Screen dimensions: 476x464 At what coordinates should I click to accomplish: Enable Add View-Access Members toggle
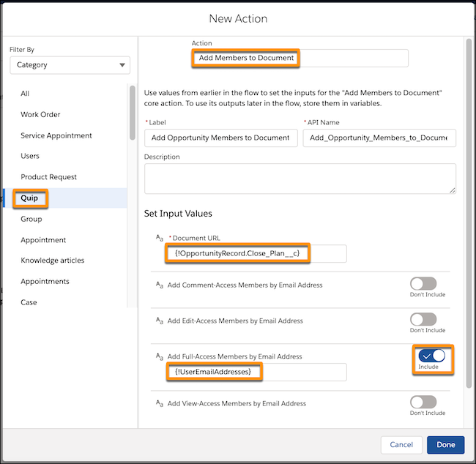423,402
